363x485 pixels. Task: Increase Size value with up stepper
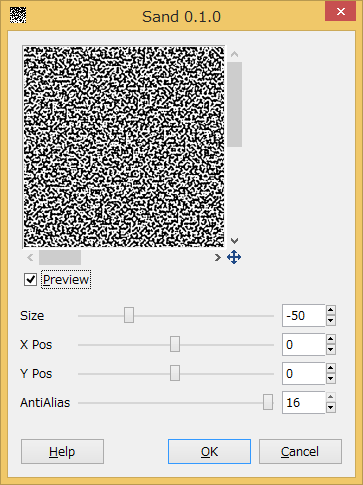(x=330, y=310)
